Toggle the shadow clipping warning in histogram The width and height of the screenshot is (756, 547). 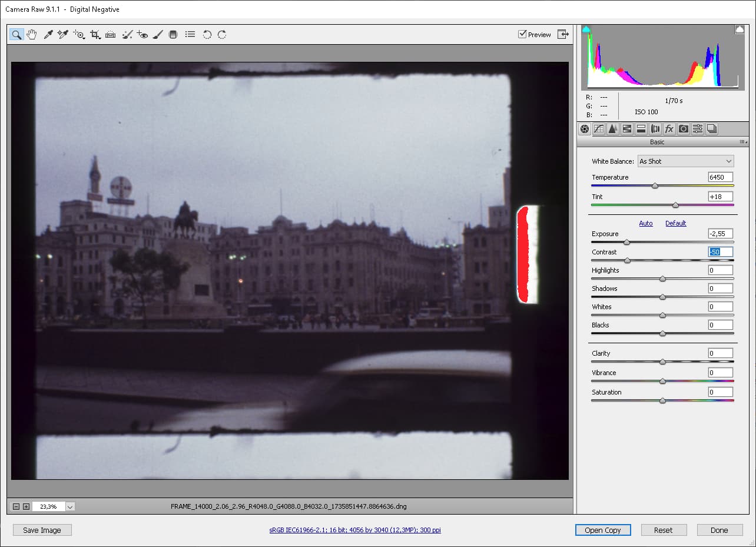(586, 29)
